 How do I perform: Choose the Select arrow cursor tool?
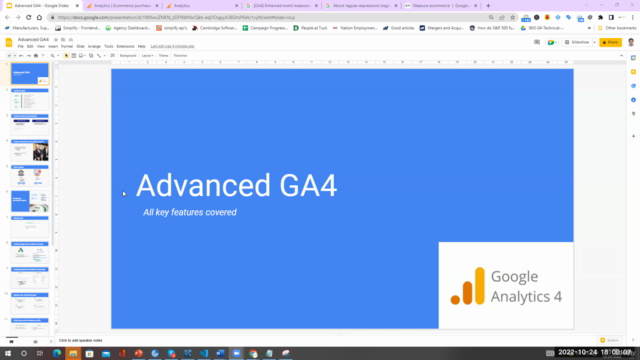[66, 56]
